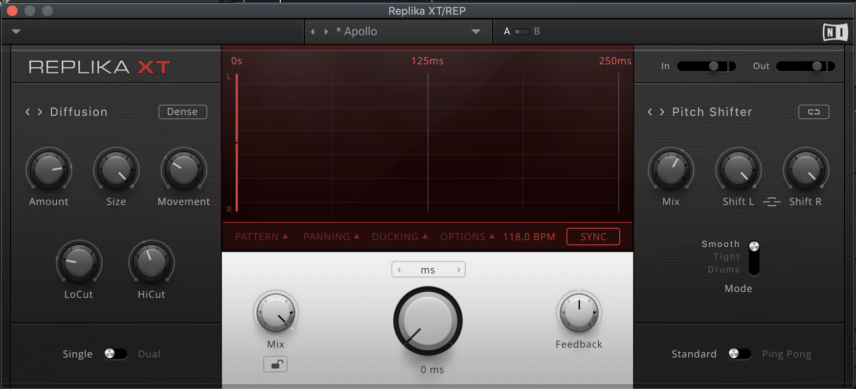This screenshot has height=389, width=856.
Task: Click the Diffusion Movement knob
Action: point(183,170)
